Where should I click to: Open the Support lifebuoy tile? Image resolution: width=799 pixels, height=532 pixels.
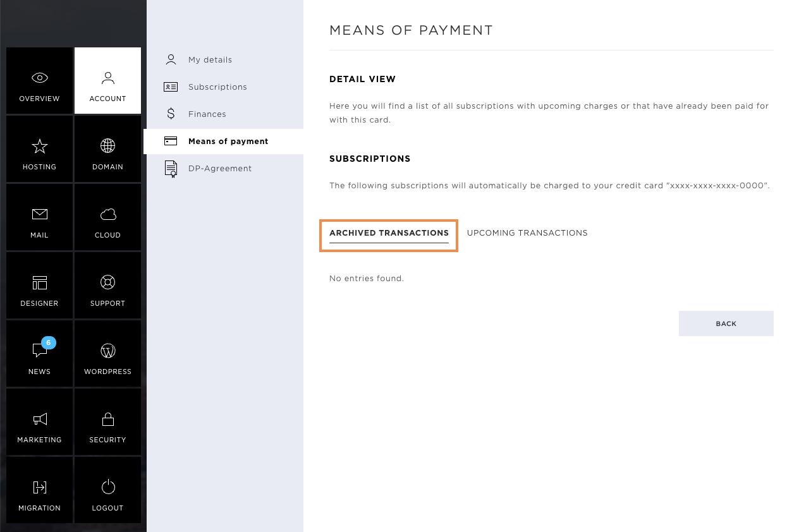(107, 286)
